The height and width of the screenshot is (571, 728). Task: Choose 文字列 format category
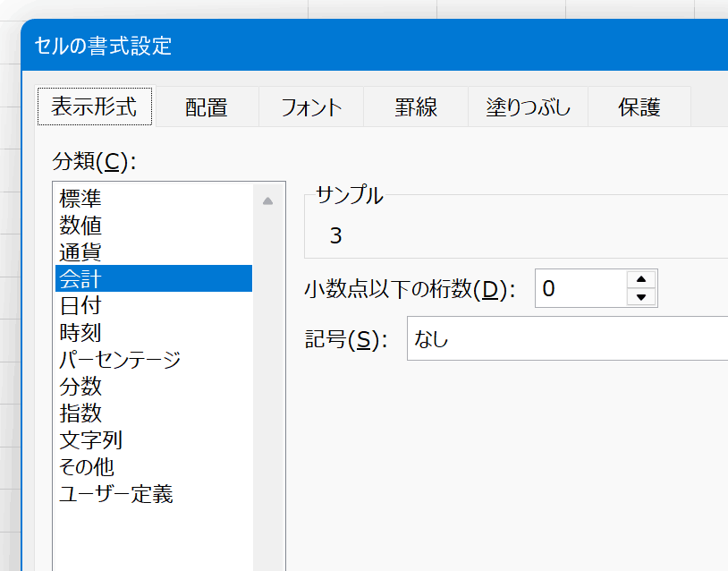(x=91, y=439)
